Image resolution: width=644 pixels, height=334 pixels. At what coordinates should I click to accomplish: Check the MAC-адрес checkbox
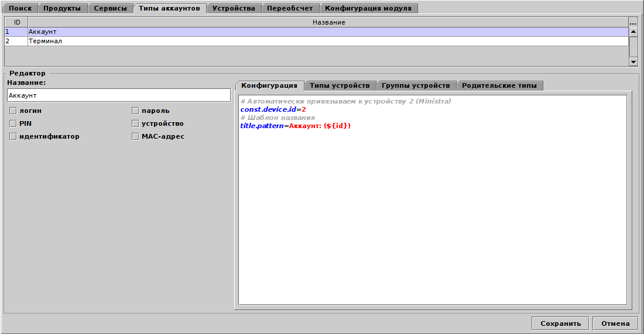point(135,136)
